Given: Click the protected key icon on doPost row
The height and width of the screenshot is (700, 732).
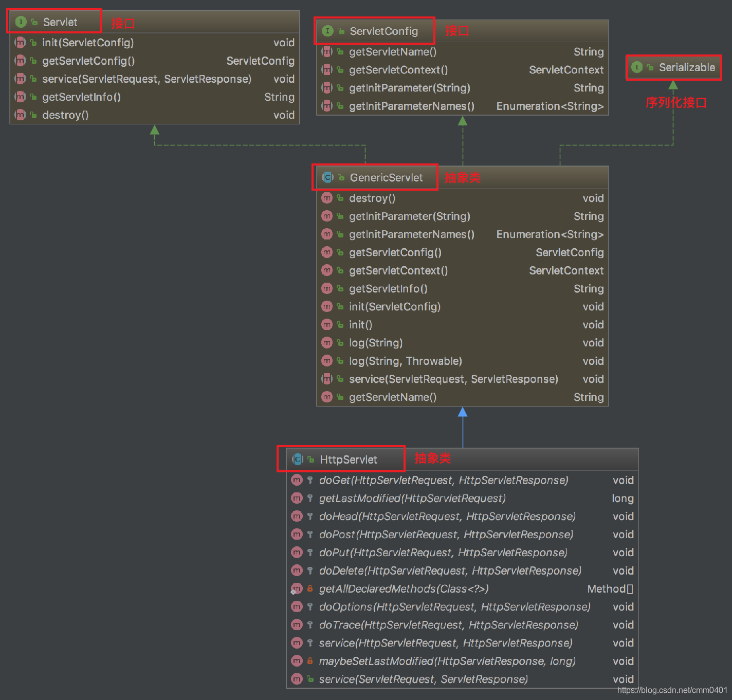Looking at the screenshot, I should [x=310, y=535].
